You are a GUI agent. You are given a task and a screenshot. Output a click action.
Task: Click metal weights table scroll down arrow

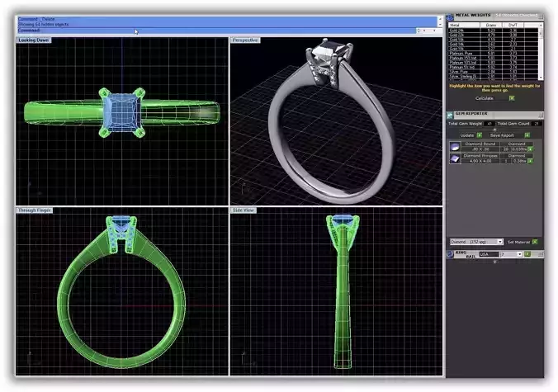[541, 78]
